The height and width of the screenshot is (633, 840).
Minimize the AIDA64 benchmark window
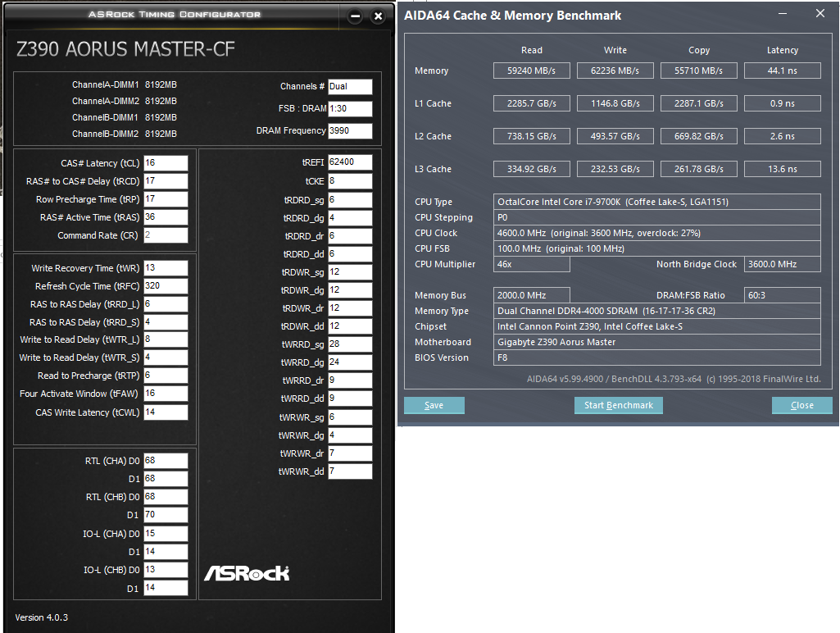tap(783, 13)
